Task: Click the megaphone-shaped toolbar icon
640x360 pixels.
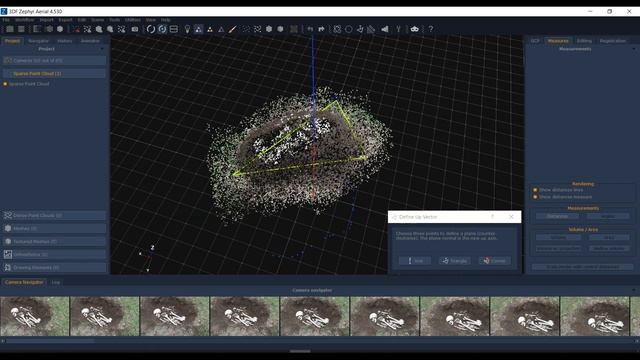Action: (x=385, y=29)
